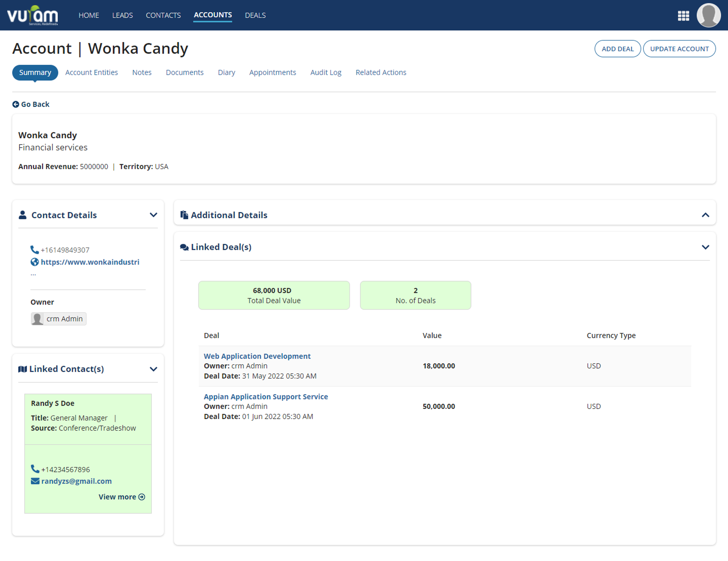Click the Go Back arrow icon

point(16,104)
